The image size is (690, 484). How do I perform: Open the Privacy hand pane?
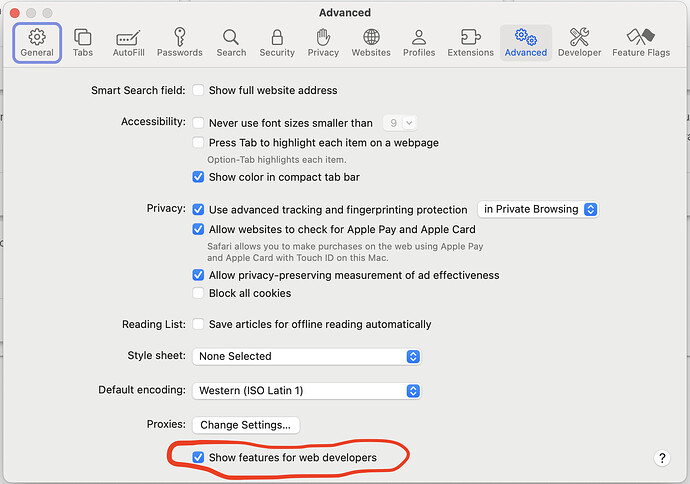coord(323,43)
